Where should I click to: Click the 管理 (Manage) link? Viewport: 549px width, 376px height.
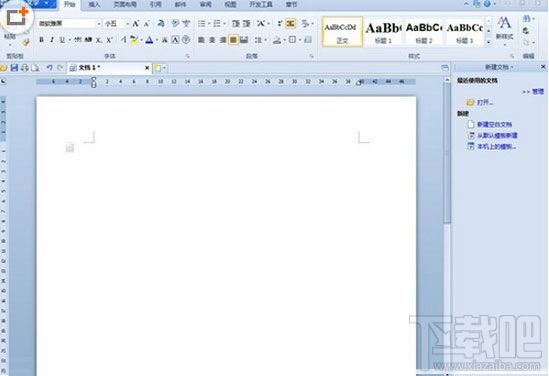pyautogui.click(x=537, y=91)
